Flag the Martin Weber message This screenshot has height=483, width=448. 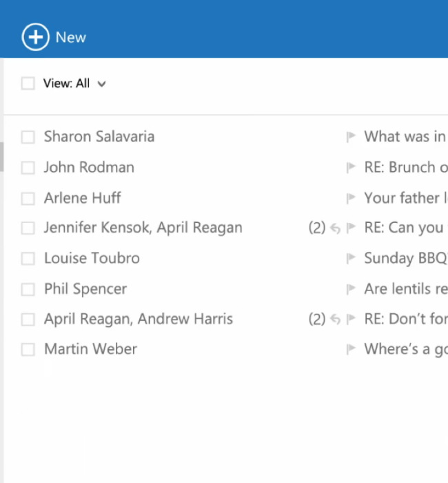point(351,349)
